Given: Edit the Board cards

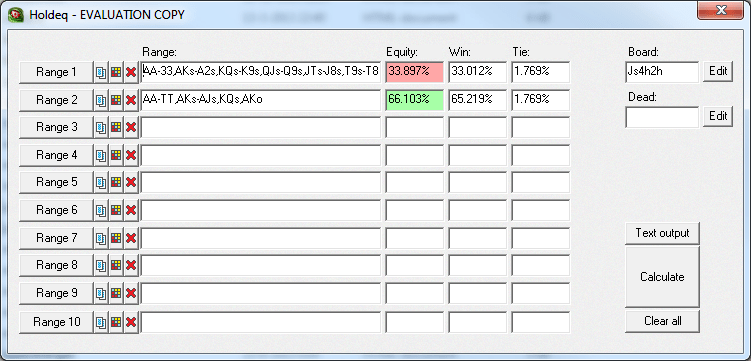Looking at the screenshot, I should (718, 72).
